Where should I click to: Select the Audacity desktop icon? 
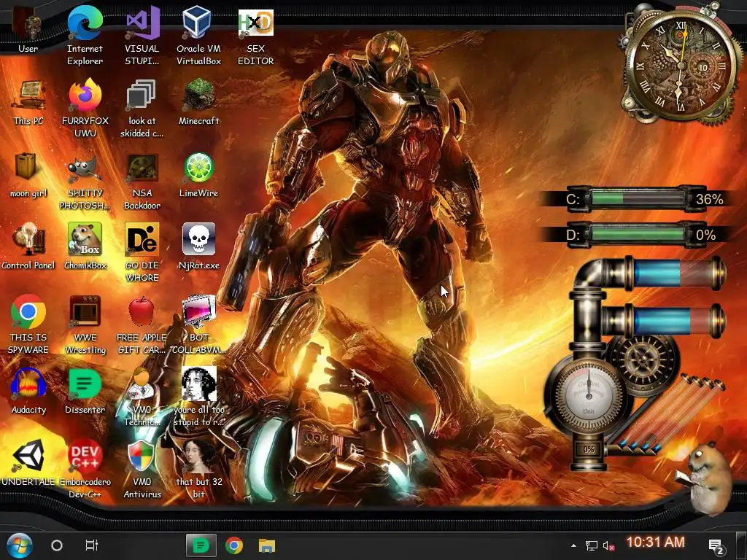pos(28,391)
